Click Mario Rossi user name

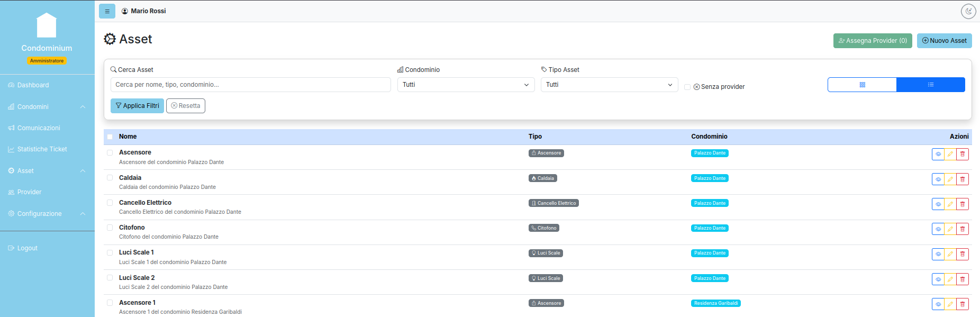(x=148, y=11)
